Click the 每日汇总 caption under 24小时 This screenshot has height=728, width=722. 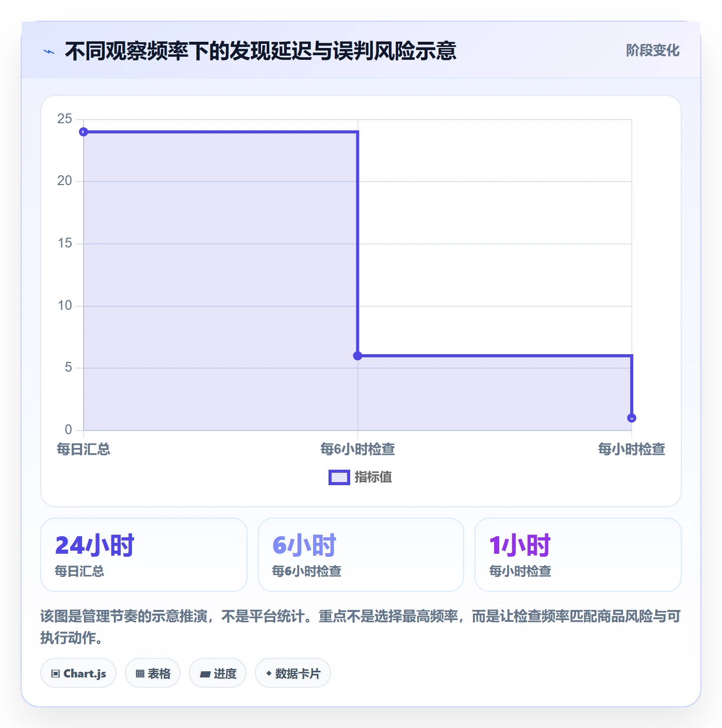pos(79,571)
